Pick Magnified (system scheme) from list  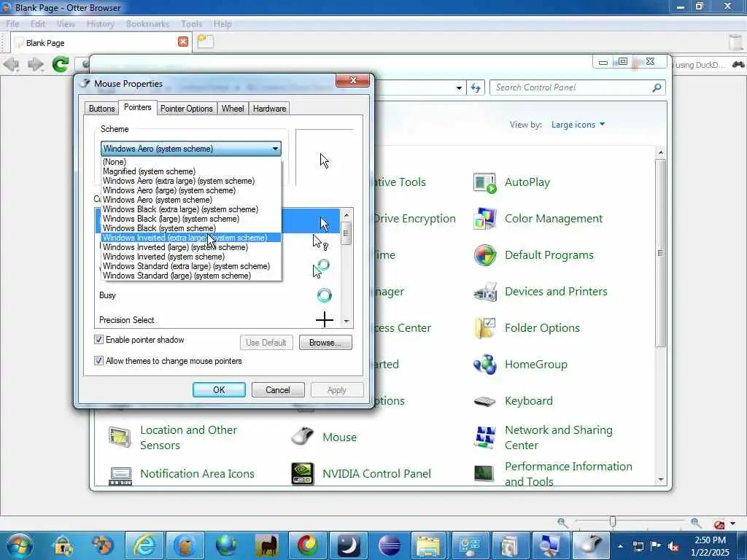coord(191,171)
